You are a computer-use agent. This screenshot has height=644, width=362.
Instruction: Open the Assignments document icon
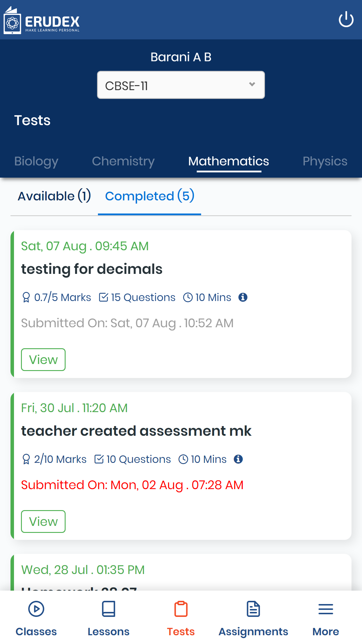click(253, 609)
